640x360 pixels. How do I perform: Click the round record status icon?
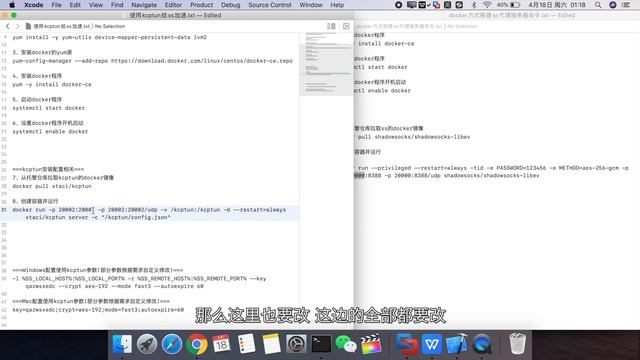point(399,5)
